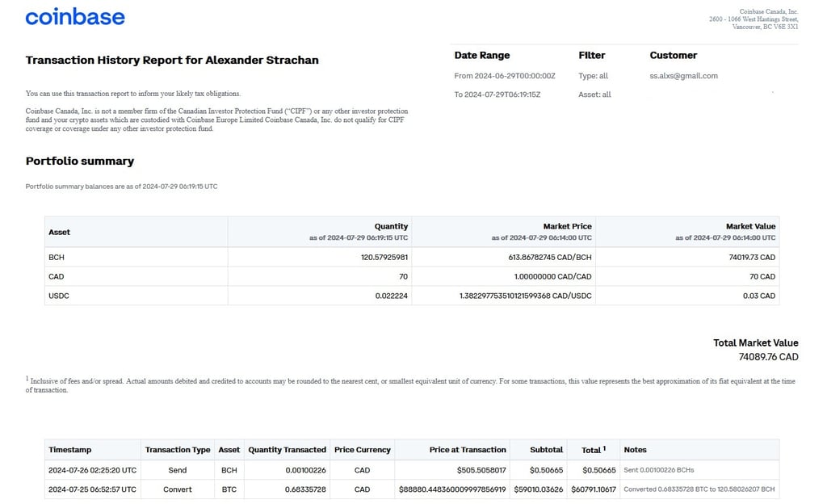Click the Coinbase logo
Viewport: 827px width, 504px height.
point(75,17)
